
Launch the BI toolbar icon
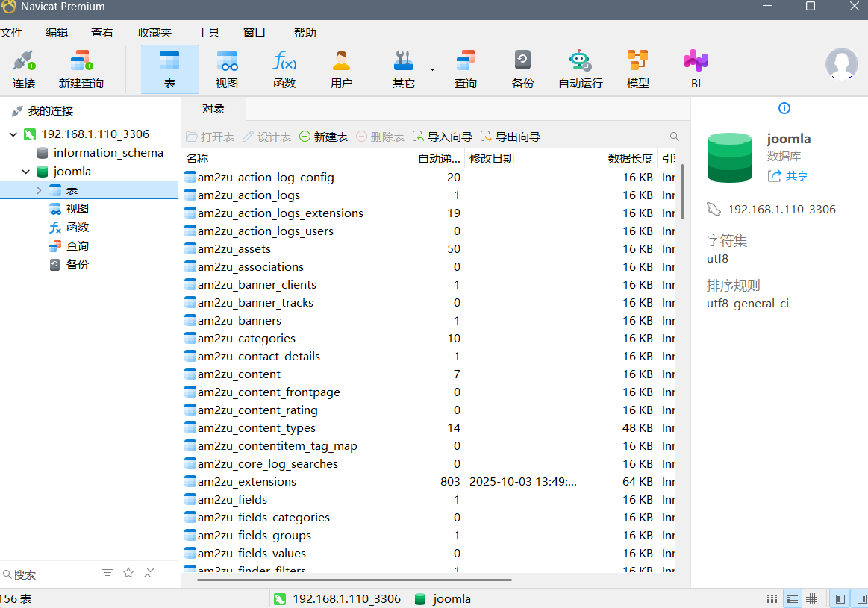point(696,69)
